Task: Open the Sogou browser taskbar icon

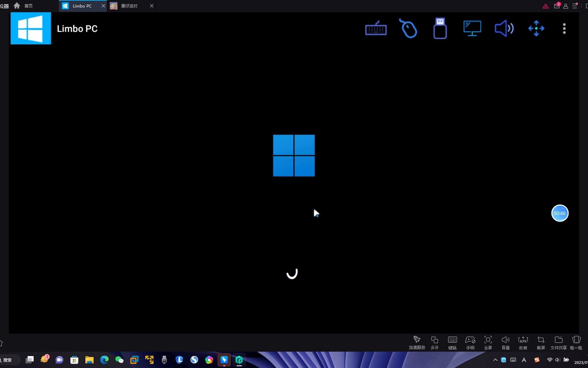Action: [x=194, y=360]
